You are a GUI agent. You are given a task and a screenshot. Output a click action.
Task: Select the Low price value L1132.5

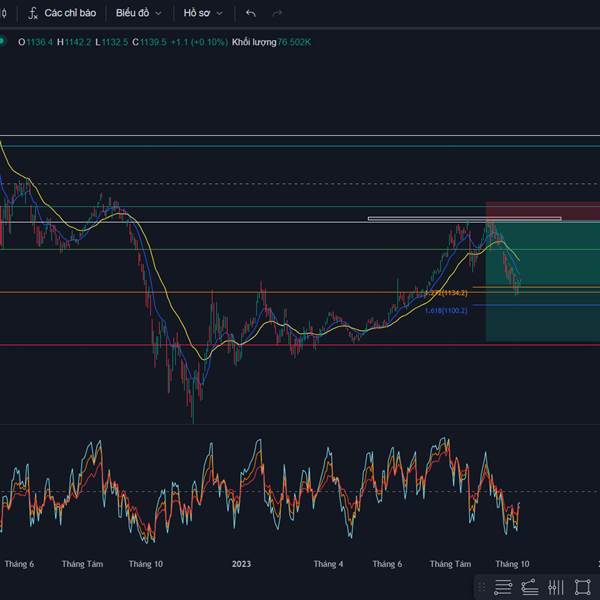(x=112, y=42)
